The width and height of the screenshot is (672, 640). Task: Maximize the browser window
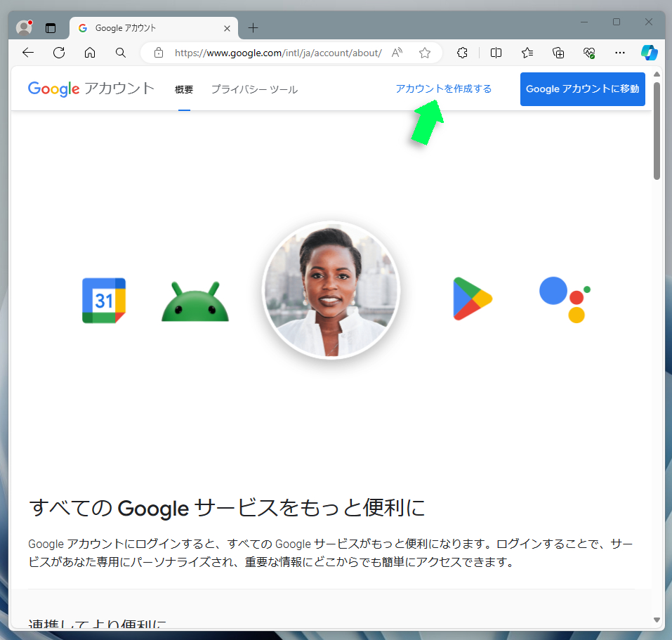pos(617,22)
